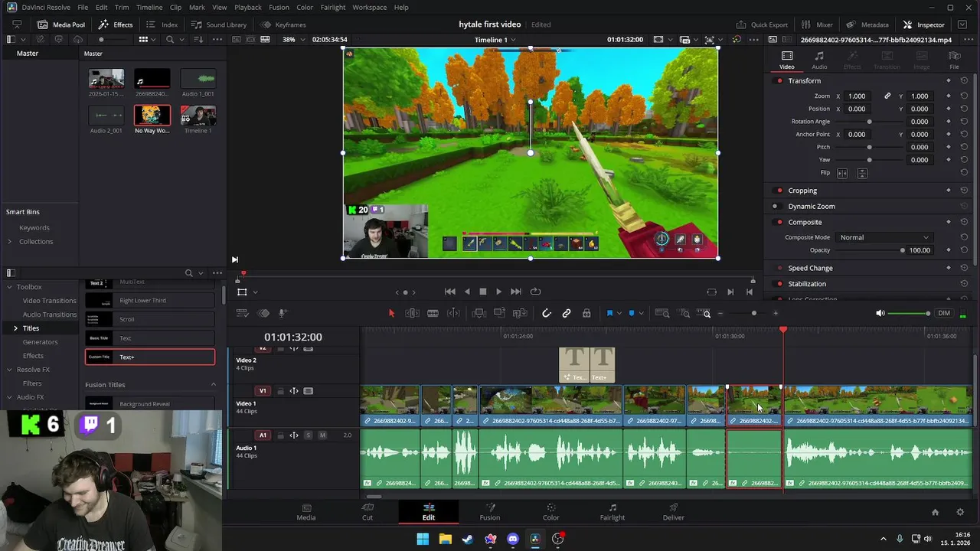This screenshot has width=980, height=551.
Task: Activate the Trim Edit Mode tool
Action: (x=412, y=313)
